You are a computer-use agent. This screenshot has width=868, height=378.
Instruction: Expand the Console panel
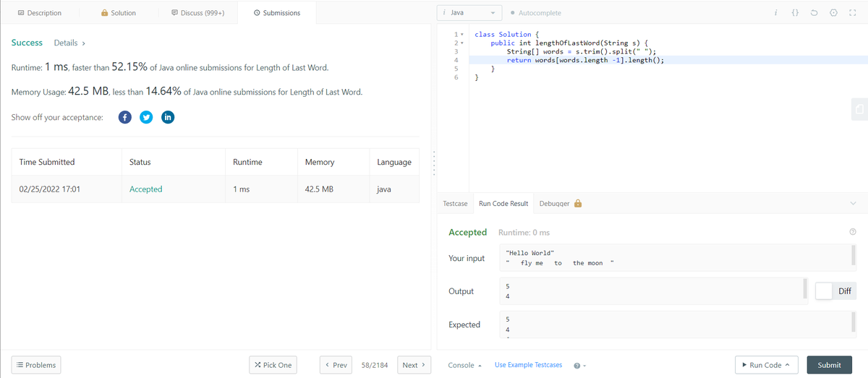(x=465, y=365)
